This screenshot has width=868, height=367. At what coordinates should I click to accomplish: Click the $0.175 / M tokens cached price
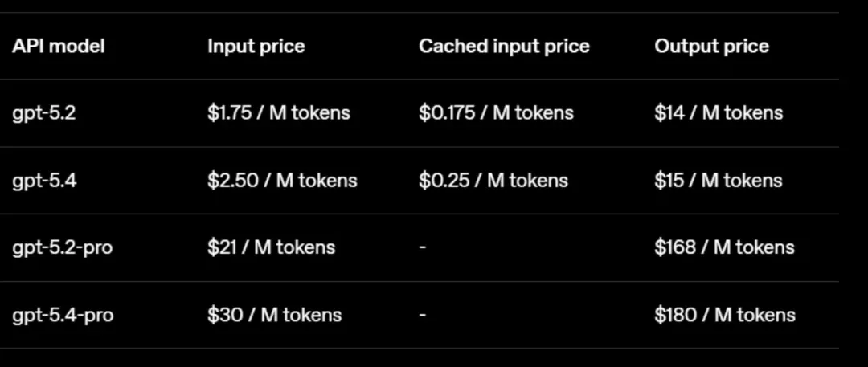(496, 113)
